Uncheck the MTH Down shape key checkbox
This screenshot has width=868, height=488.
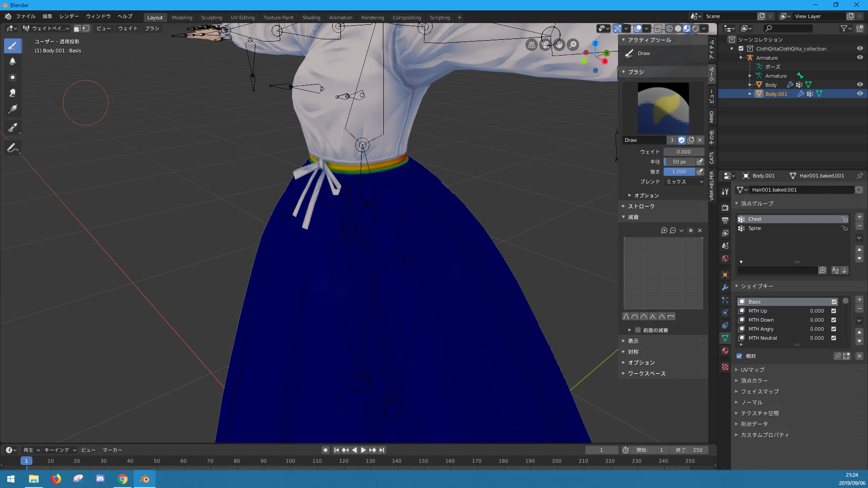834,320
